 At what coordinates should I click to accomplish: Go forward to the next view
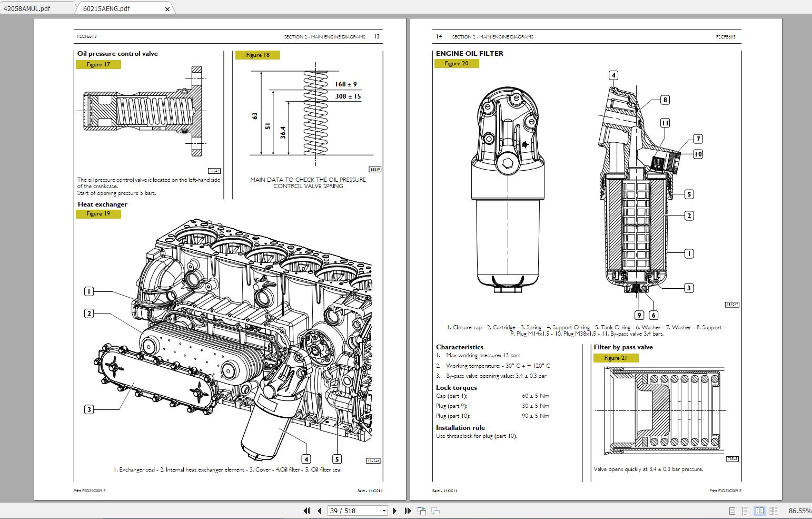point(434,511)
